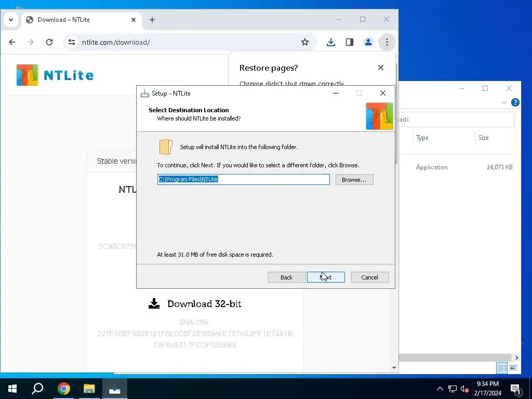Image resolution: width=532 pixels, height=399 pixels.
Task: Open Browse folder dialog in setup
Action: click(x=354, y=179)
